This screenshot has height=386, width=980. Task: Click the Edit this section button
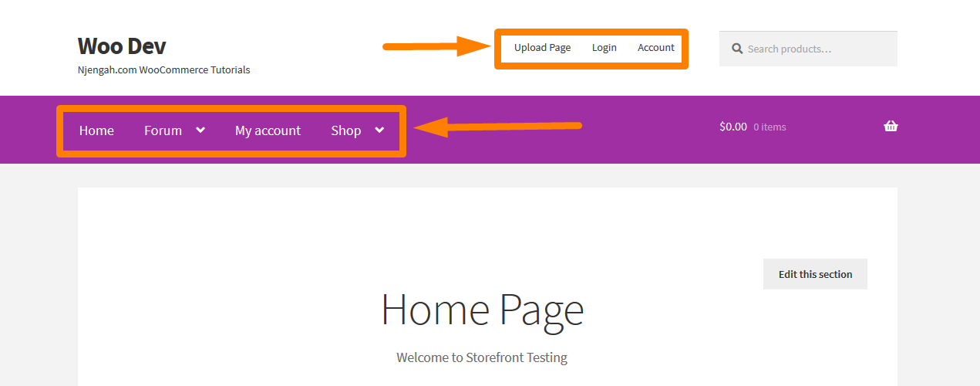(x=815, y=274)
